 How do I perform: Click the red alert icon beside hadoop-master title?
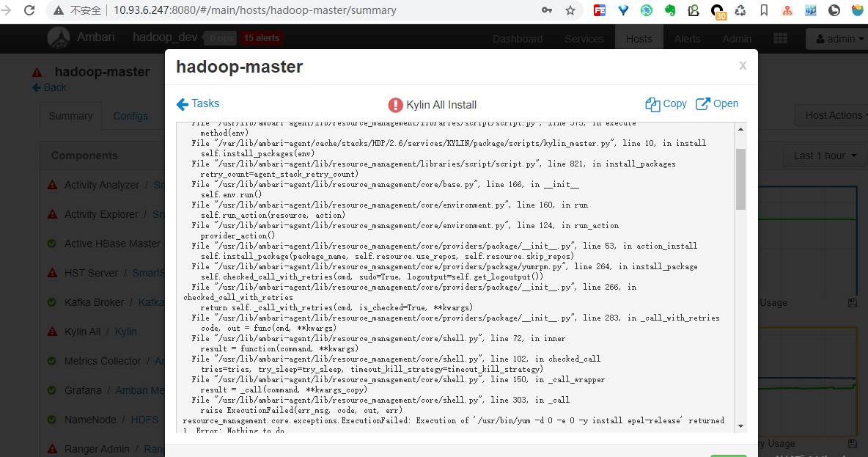pyautogui.click(x=37, y=72)
